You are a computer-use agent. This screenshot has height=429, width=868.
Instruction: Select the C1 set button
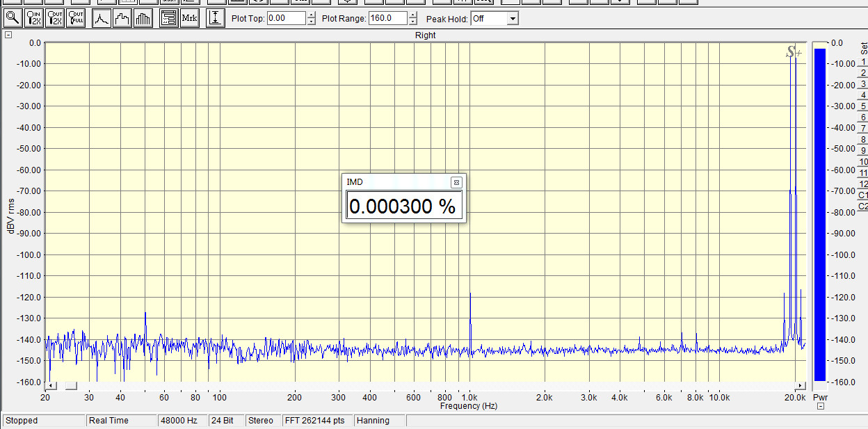coord(863,196)
